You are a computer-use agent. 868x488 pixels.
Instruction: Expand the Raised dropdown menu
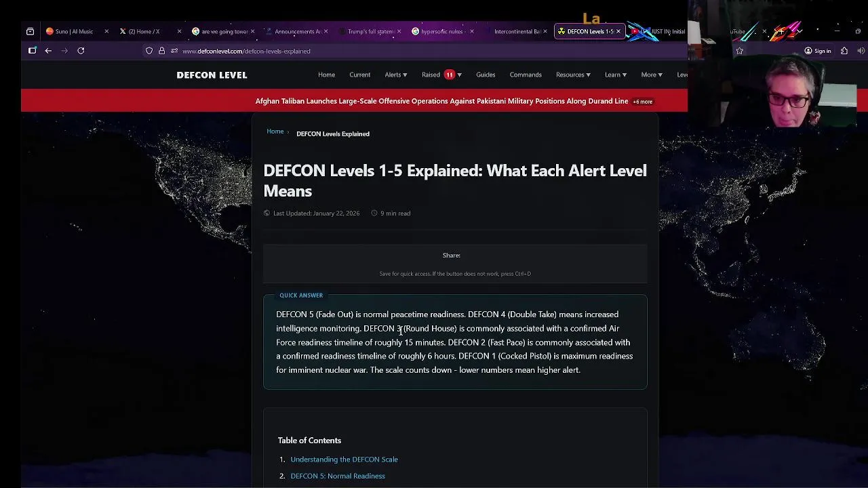coord(441,75)
